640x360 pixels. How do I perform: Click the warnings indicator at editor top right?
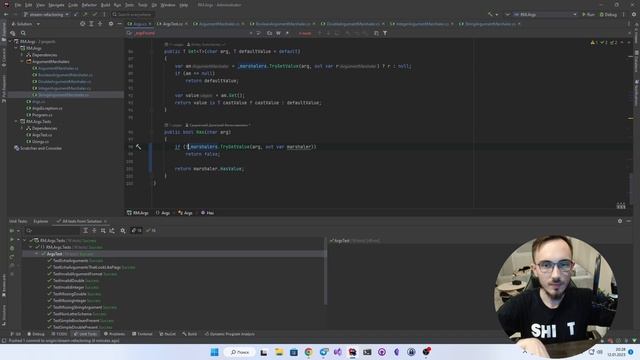pyautogui.click(x=604, y=42)
